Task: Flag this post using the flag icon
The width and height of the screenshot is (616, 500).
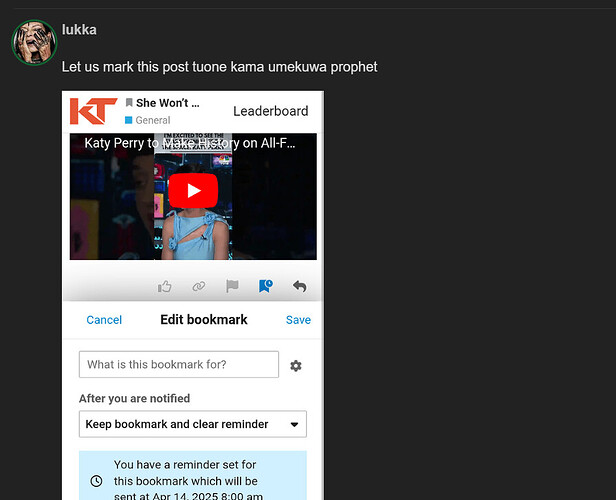Action: pyautogui.click(x=232, y=286)
